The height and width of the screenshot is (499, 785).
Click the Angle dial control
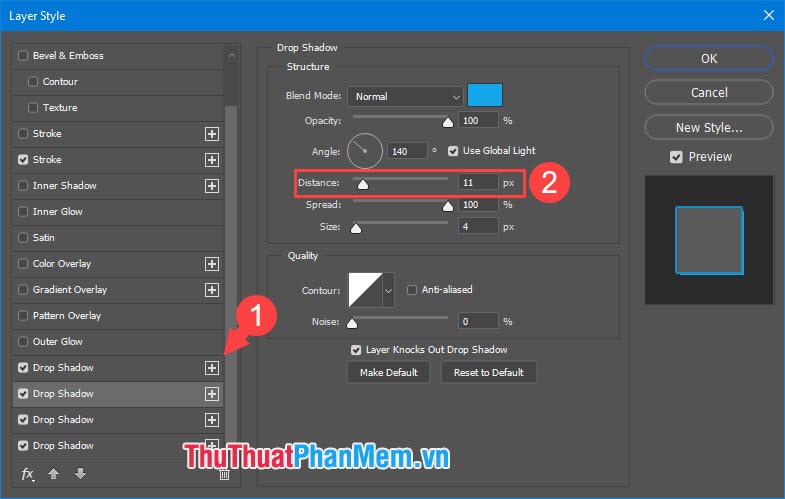click(x=365, y=151)
